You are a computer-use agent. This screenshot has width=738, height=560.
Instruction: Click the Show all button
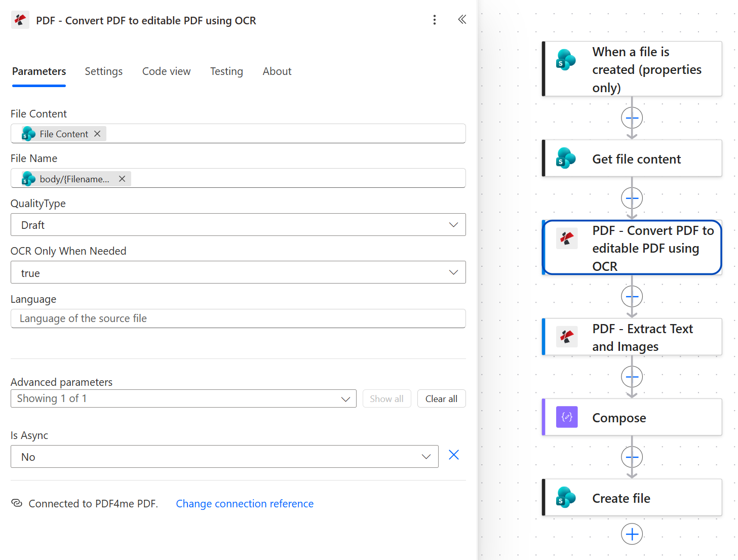click(x=386, y=398)
